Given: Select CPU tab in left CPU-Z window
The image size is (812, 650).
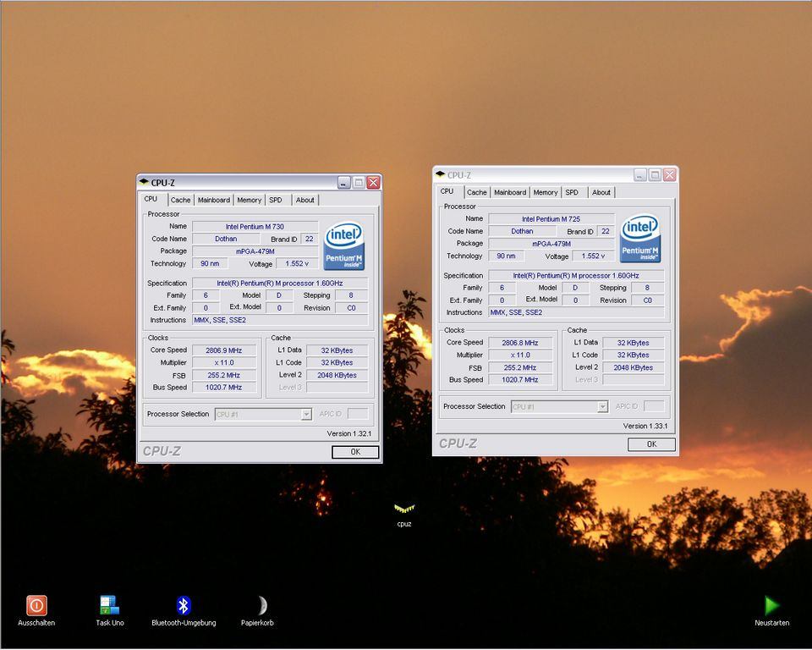Looking at the screenshot, I should click(151, 199).
